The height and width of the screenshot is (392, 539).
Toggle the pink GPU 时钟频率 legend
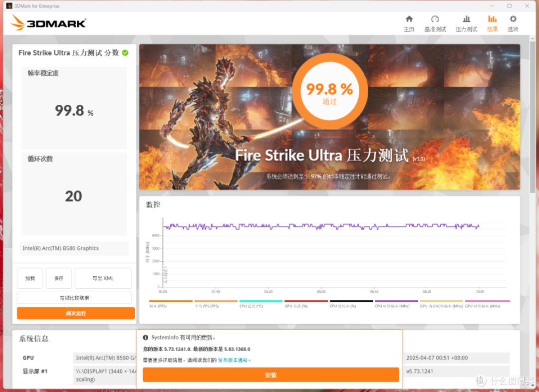click(488, 301)
